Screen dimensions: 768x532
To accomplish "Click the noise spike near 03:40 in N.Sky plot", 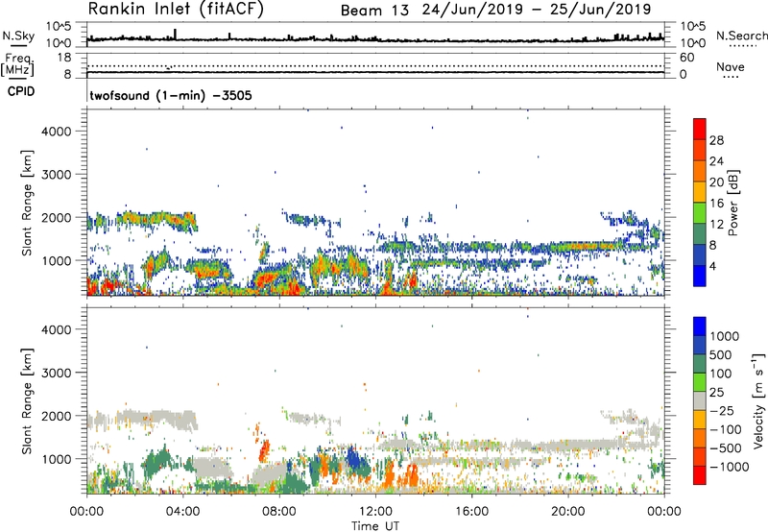I will (x=176, y=34).
